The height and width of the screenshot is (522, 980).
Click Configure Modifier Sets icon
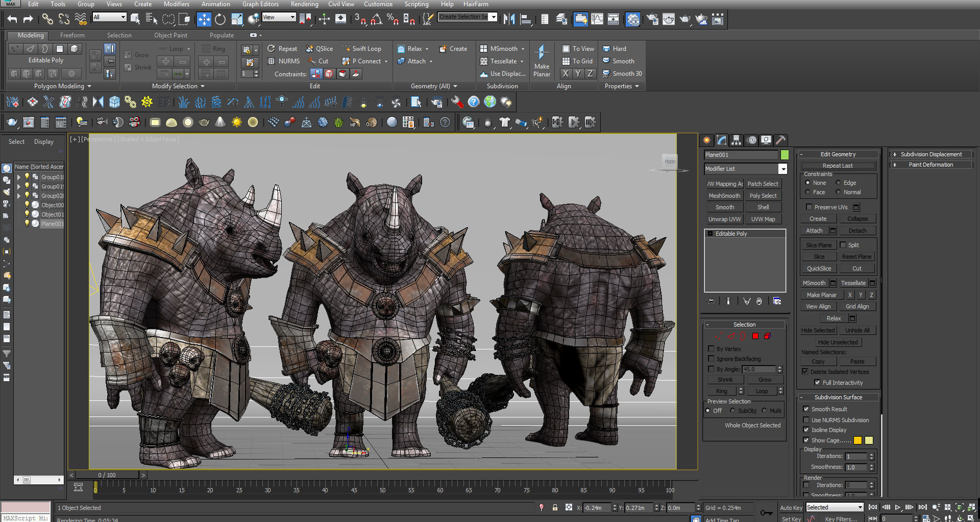(x=777, y=301)
